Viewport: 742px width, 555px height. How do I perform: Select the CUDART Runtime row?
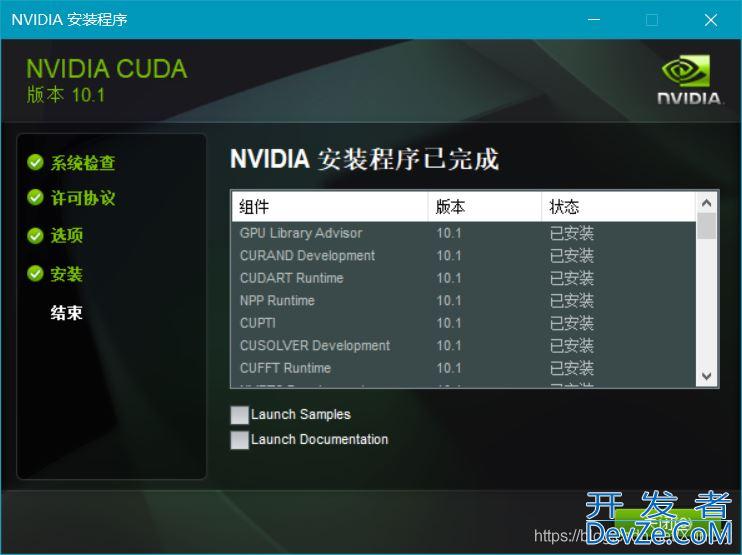464,278
